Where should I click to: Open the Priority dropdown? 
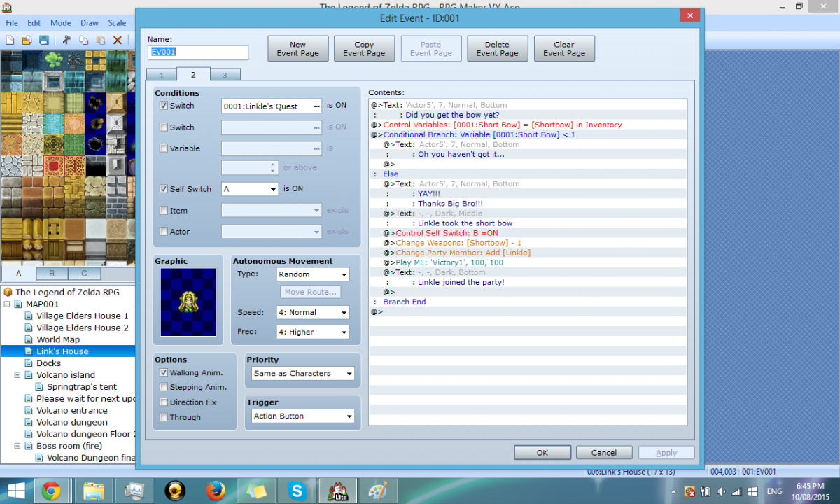point(303,374)
